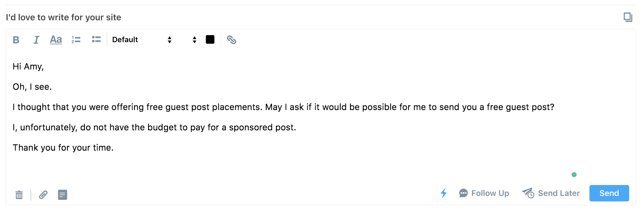This screenshot has width=644, height=210.
Task: Insert a numbered list
Action: point(76,40)
